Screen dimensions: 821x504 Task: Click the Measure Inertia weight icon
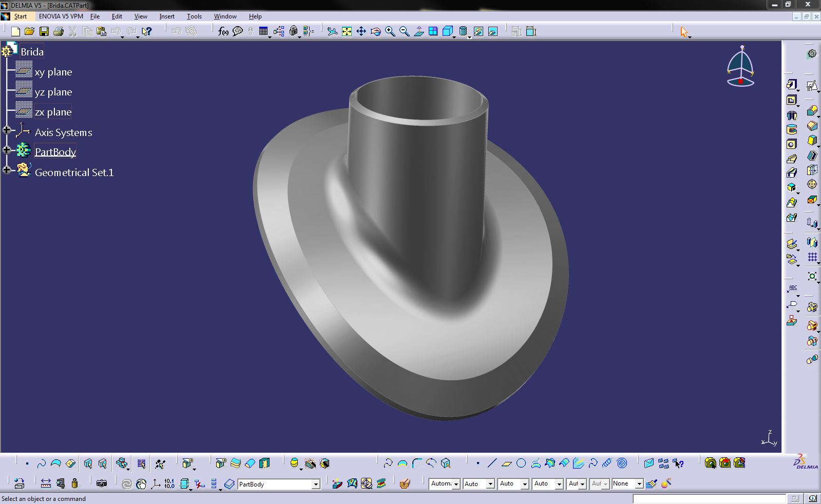[x=74, y=483]
